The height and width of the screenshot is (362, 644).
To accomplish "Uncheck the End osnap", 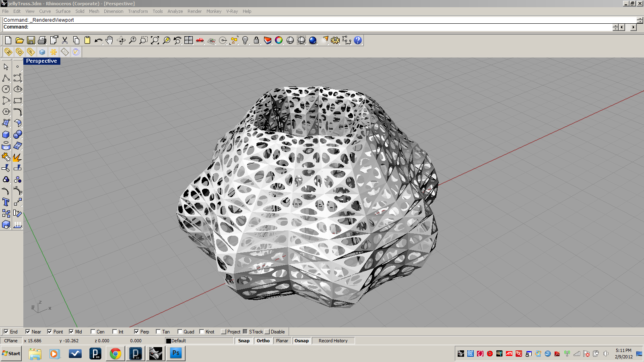I will tap(7, 331).
